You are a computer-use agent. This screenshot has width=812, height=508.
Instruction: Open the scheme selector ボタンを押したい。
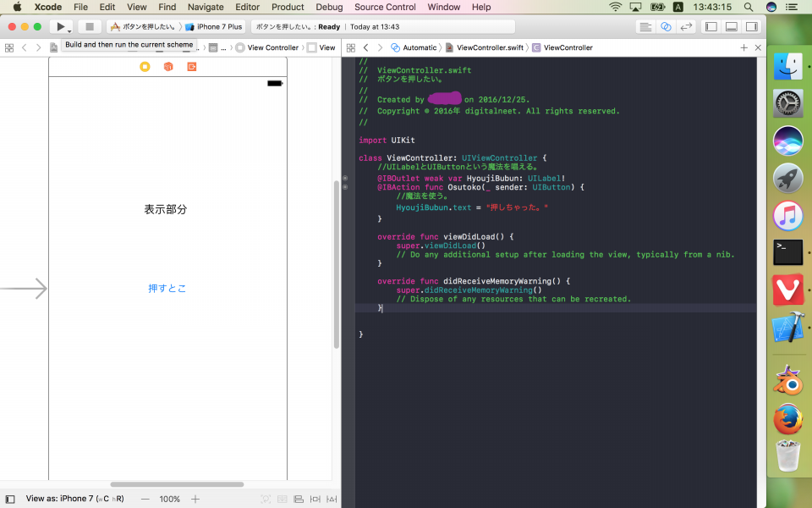144,26
